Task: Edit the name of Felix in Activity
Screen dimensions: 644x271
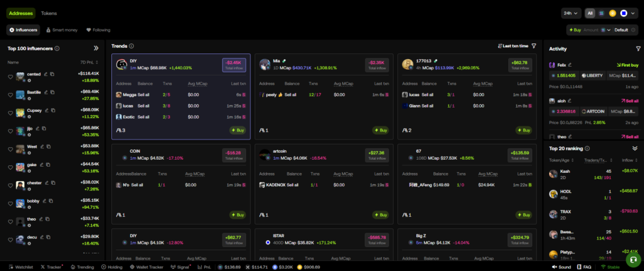Action: [570, 65]
